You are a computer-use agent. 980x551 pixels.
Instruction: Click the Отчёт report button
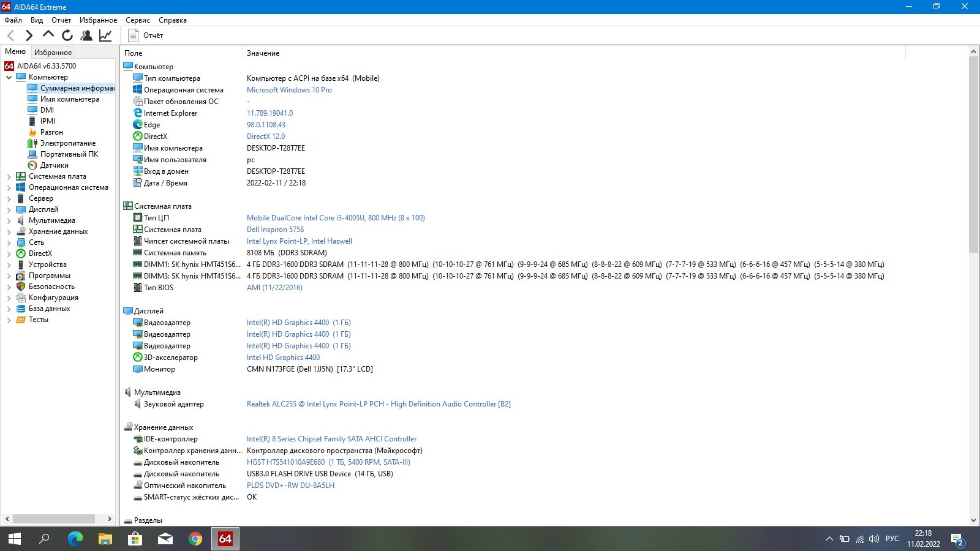pyautogui.click(x=146, y=36)
